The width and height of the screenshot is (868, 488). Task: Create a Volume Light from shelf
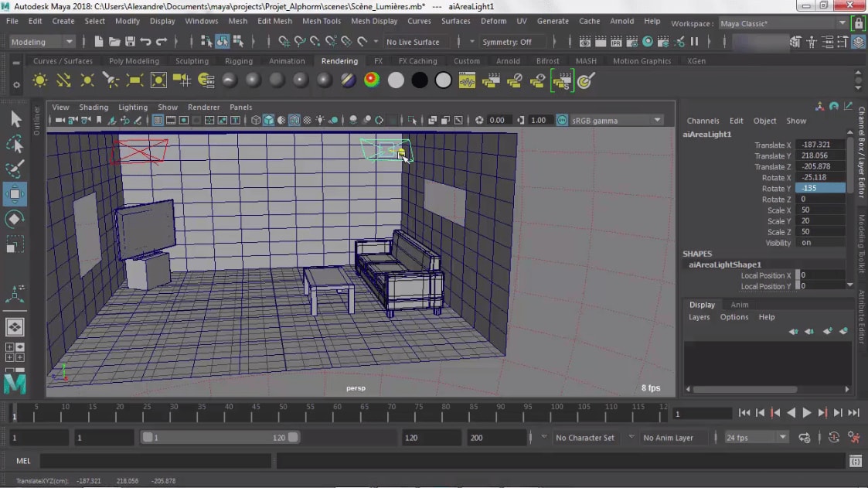click(x=158, y=80)
